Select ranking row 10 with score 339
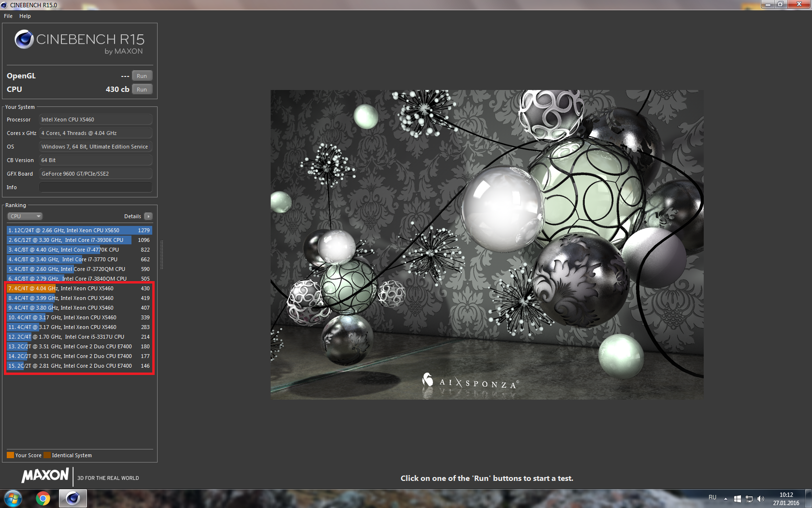This screenshot has width=812, height=508. (79, 317)
